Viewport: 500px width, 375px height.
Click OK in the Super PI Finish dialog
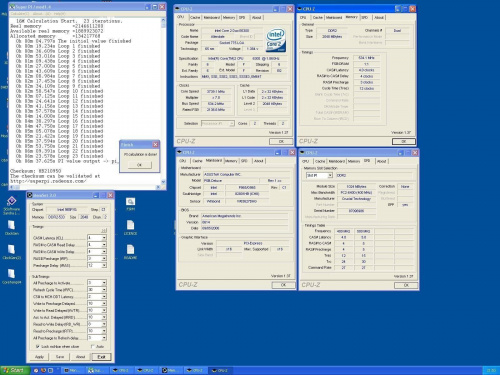point(139,165)
